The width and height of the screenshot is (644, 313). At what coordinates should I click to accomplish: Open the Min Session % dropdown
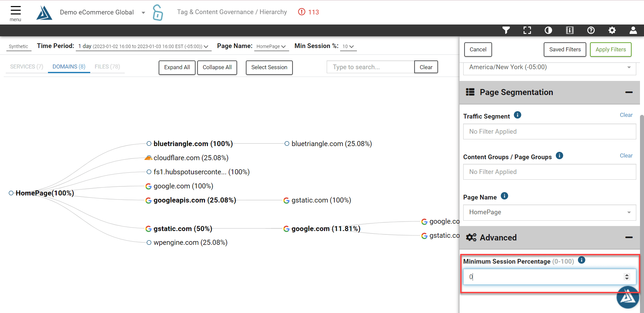click(348, 47)
